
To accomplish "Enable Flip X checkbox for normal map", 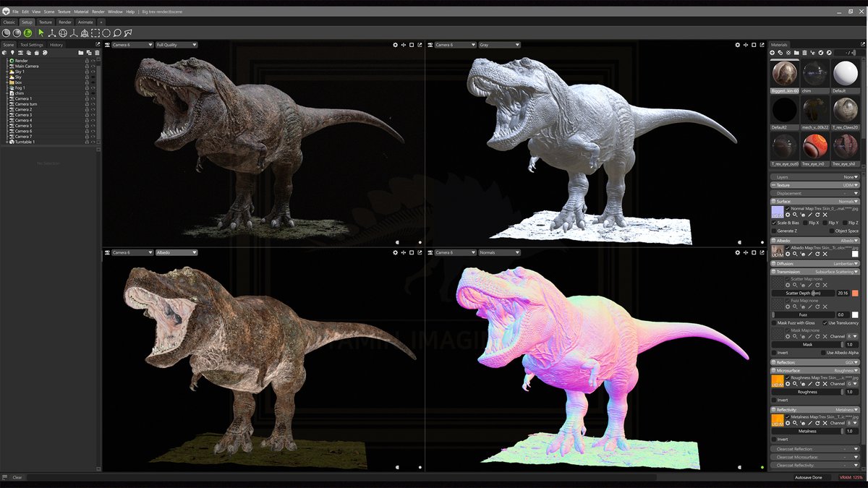I will [805, 223].
